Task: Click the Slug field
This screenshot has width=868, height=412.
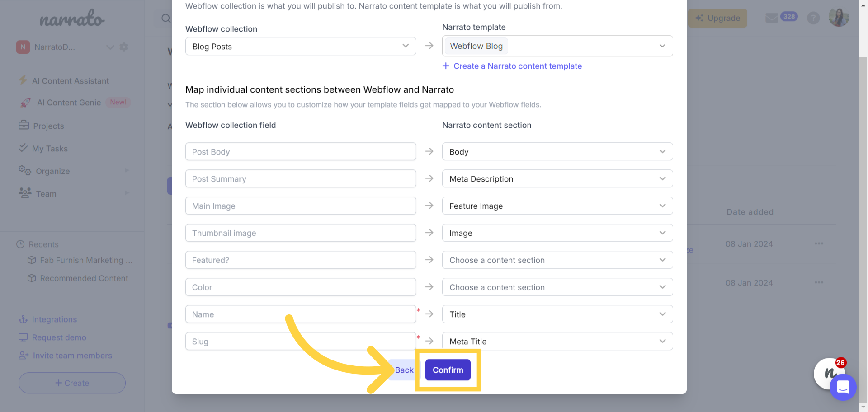Action: [x=301, y=342]
